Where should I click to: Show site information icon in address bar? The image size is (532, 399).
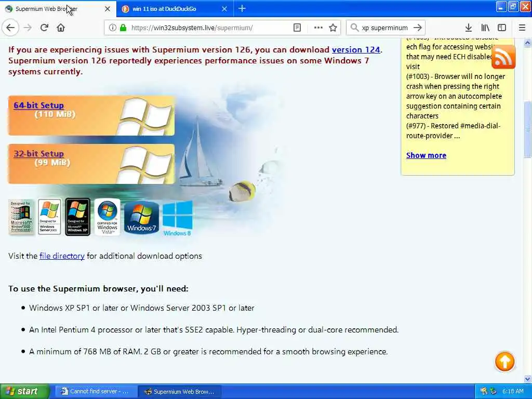113,28
